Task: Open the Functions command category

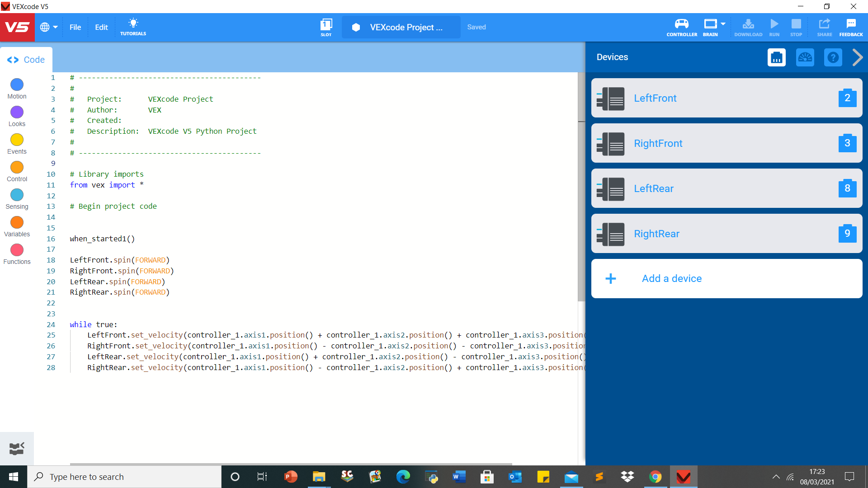Action: [x=17, y=254]
